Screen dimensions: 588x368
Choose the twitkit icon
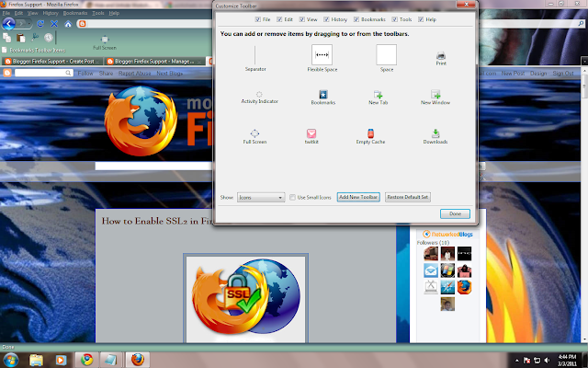point(311,133)
